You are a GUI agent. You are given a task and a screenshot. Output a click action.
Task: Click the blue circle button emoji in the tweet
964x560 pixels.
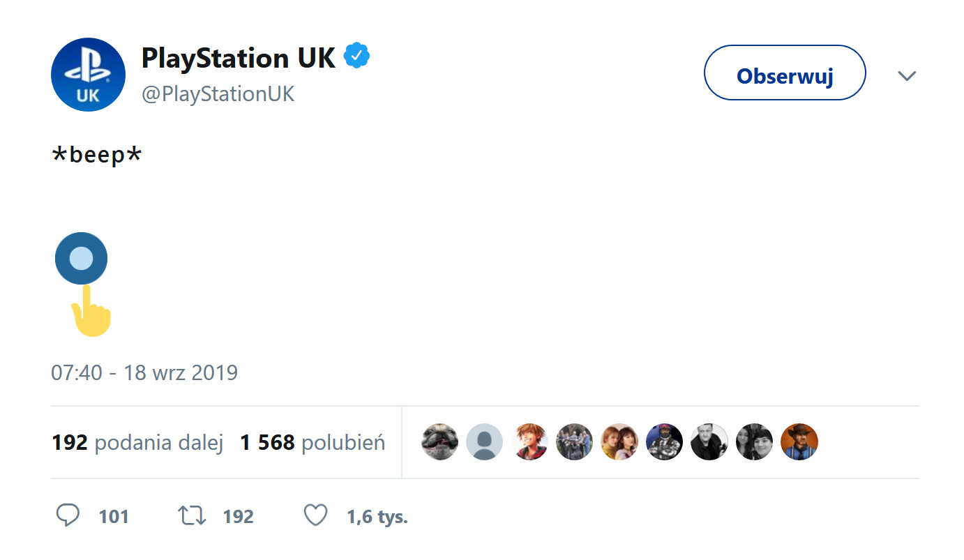pyautogui.click(x=81, y=258)
